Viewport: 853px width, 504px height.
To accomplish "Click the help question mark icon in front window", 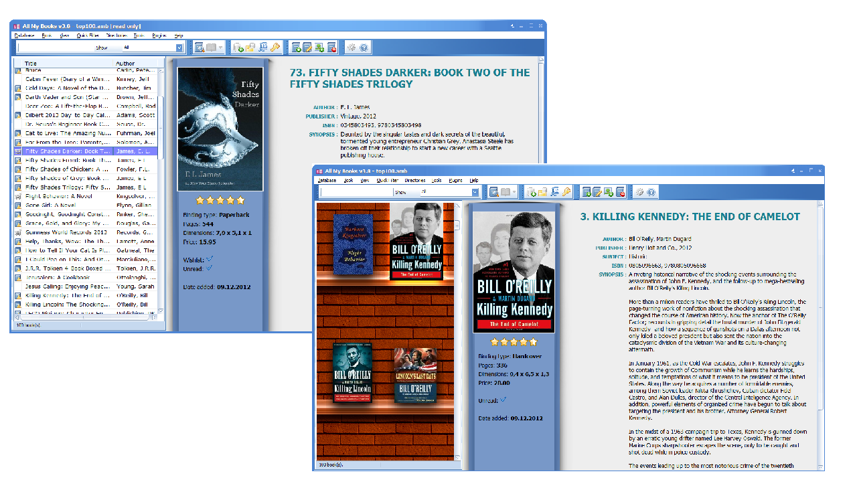I will [x=651, y=192].
